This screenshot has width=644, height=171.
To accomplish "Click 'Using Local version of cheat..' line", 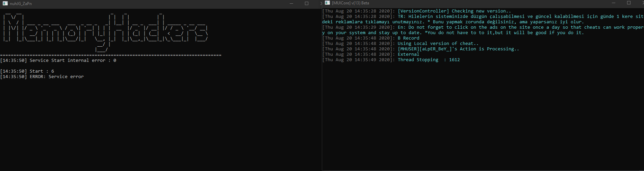I will (401, 44).
